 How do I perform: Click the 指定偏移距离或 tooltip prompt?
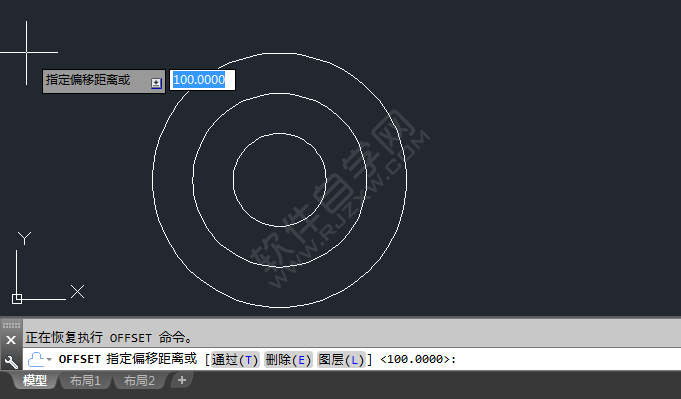coord(103,81)
